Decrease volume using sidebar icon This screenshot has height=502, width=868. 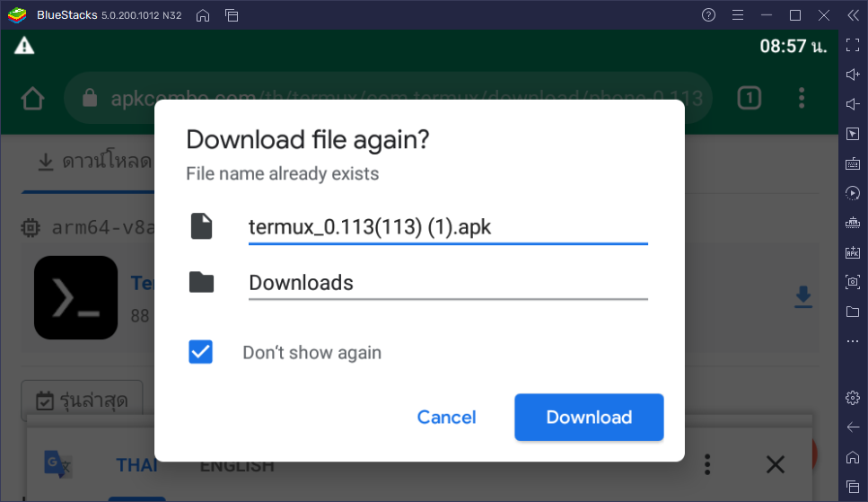coord(853,104)
